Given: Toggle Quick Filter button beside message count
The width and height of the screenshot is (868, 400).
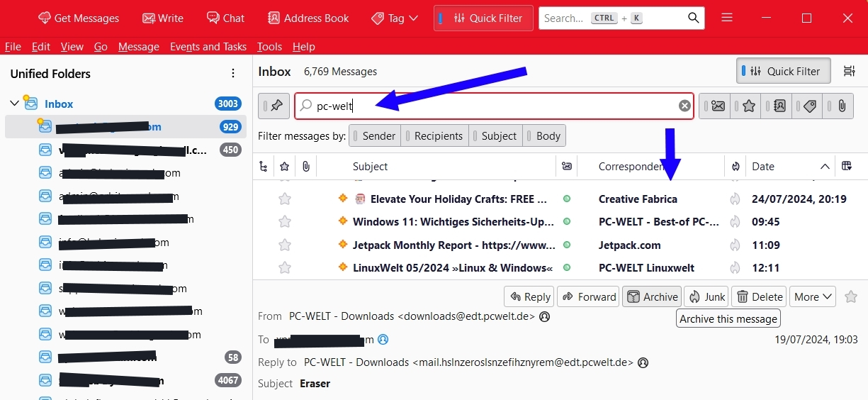Looking at the screenshot, I should pos(785,71).
